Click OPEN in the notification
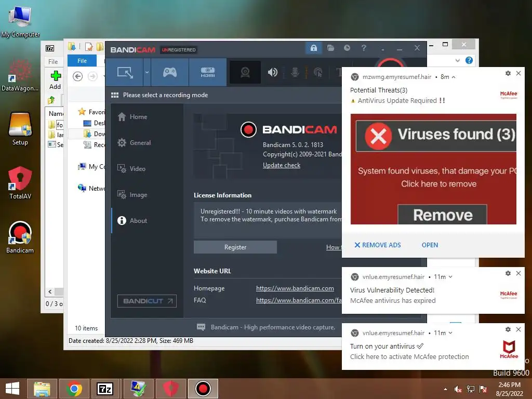The height and width of the screenshot is (399, 532). click(x=430, y=245)
